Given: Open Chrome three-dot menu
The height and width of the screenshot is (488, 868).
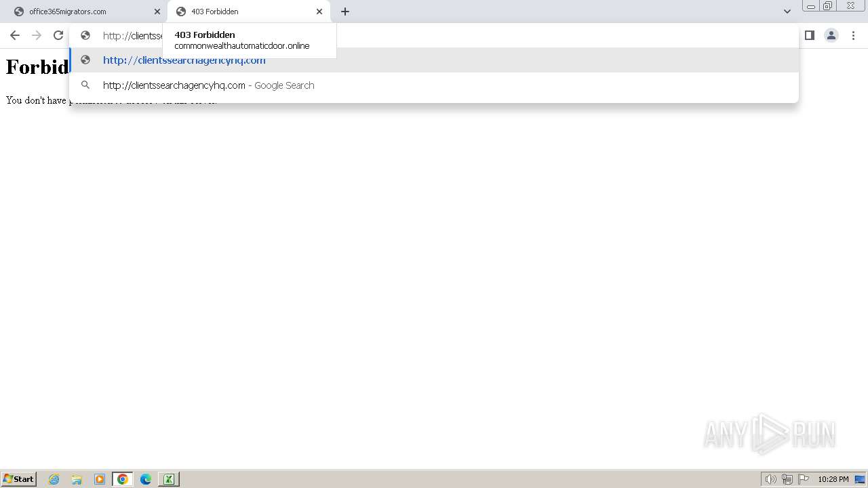Looking at the screenshot, I should [853, 35].
